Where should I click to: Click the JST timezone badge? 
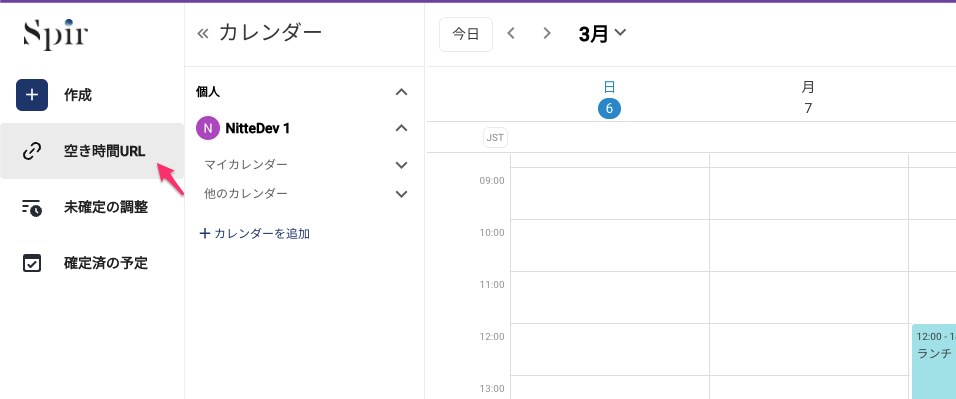click(x=495, y=138)
